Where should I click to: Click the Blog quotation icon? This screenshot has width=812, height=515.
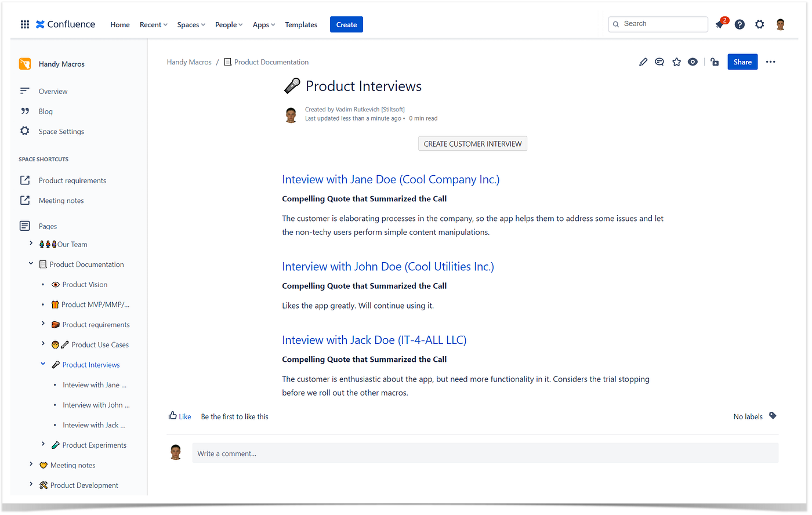tap(25, 111)
